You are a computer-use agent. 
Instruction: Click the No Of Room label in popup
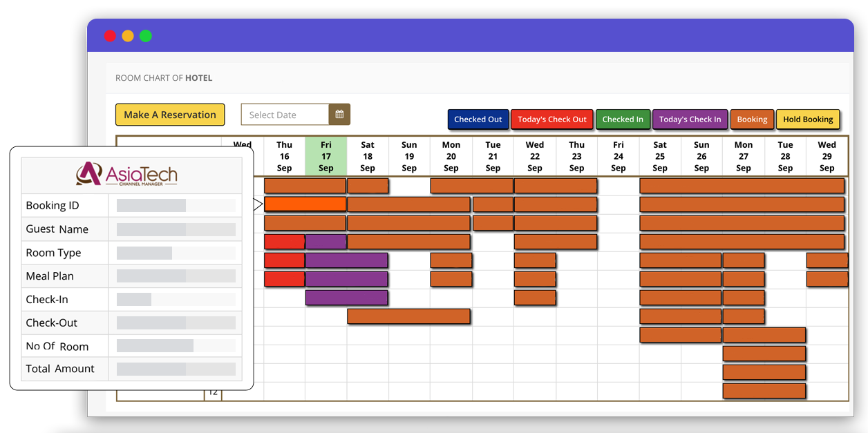(57, 346)
